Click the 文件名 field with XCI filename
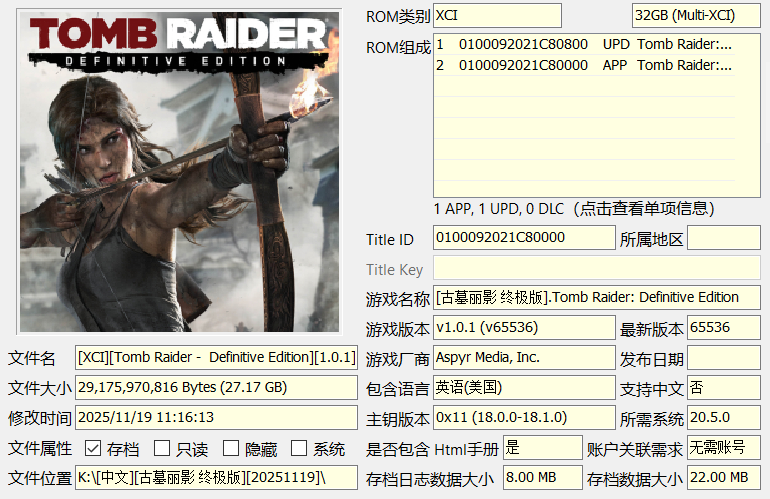 pos(216,358)
